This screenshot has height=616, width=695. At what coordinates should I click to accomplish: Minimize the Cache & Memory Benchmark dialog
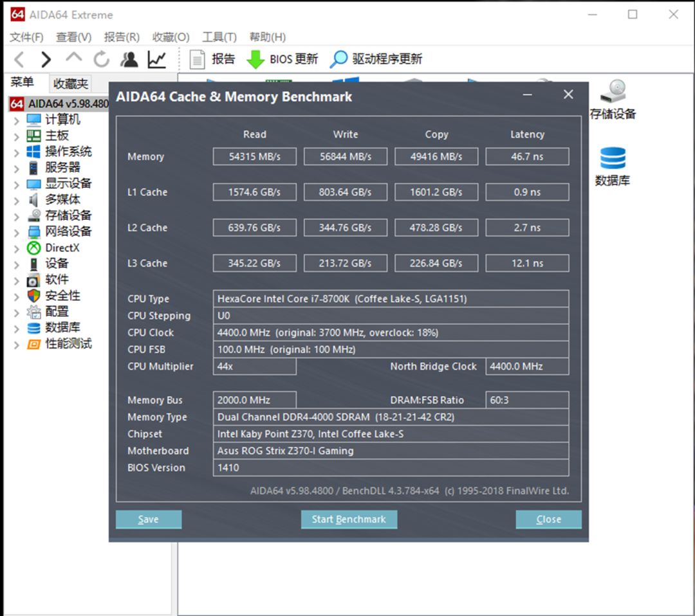527,95
